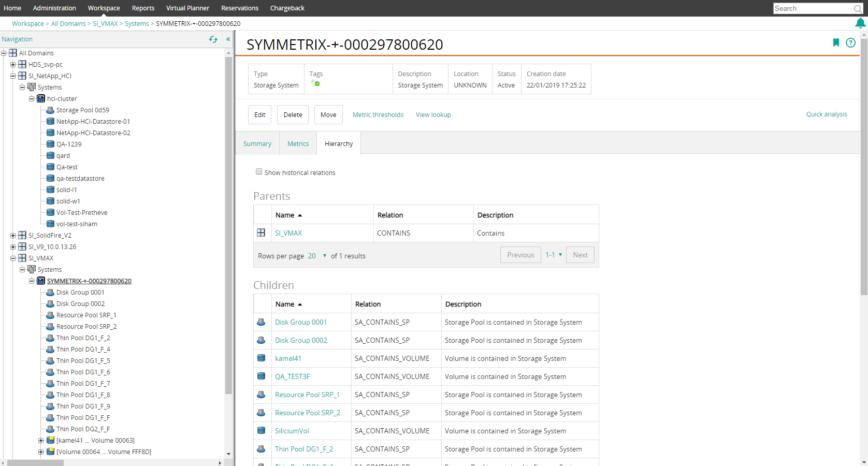The image size is (868, 466).
Task: Collapse the All Domains root node
Action: point(4,53)
